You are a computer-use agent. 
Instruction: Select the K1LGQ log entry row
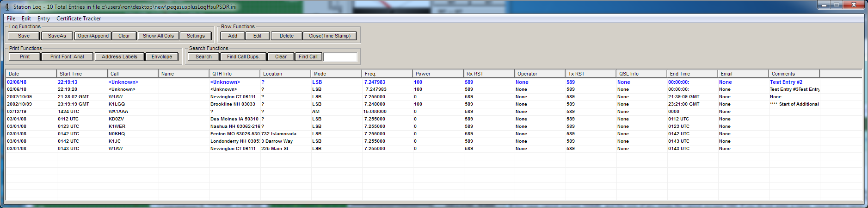pos(117,104)
